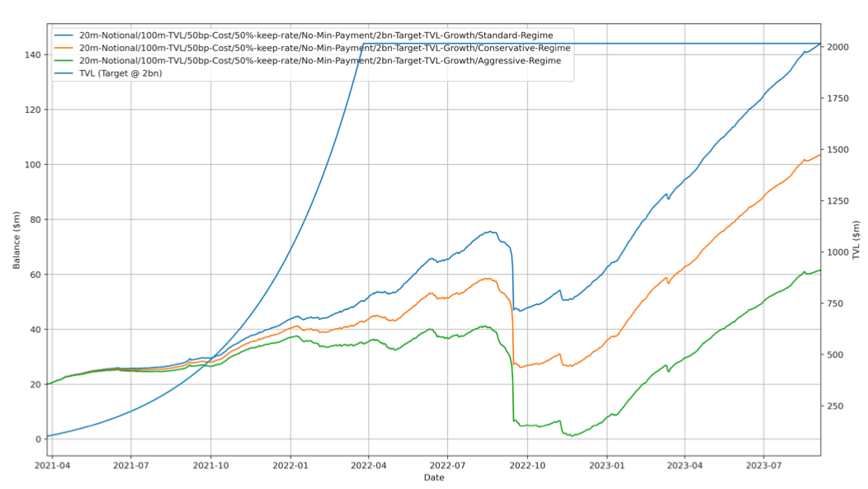Click the 40 tick on the Balance axis
Image resolution: width=868 pixels, height=489 pixels.
[35, 330]
